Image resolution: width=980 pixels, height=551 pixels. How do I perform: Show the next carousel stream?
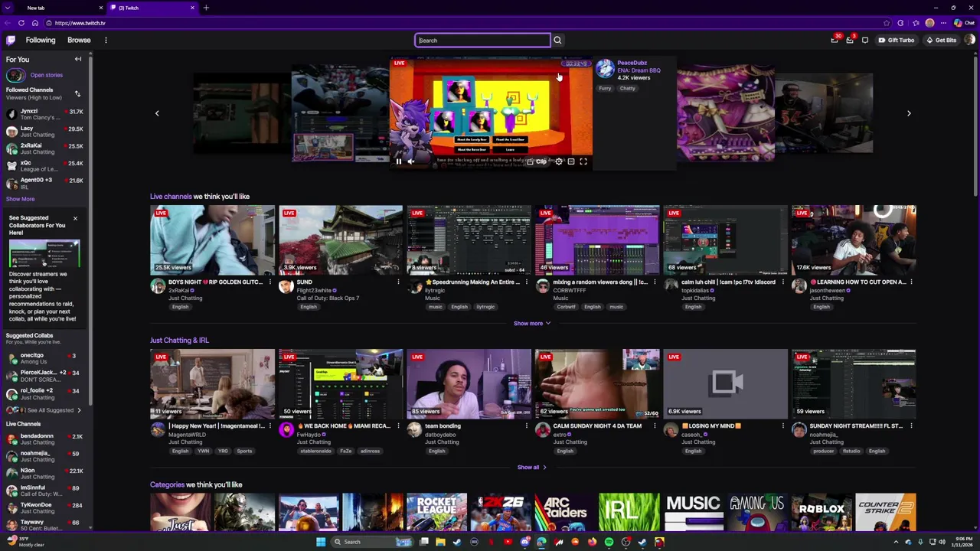909,113
